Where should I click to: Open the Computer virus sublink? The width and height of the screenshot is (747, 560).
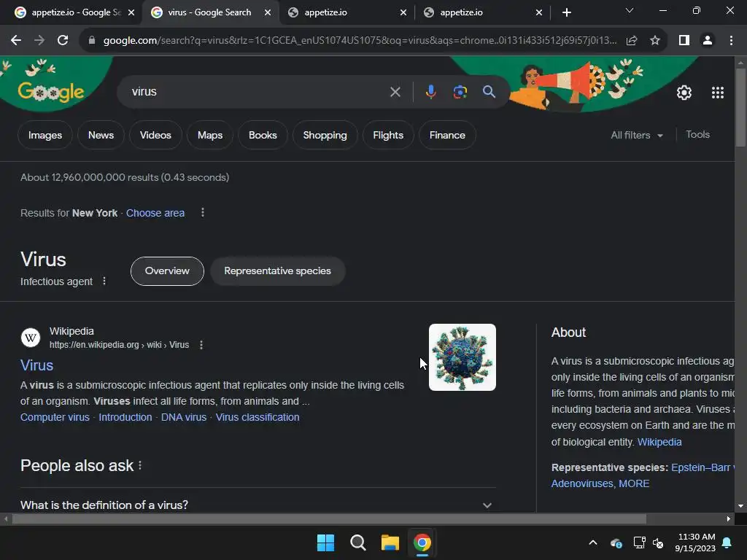(x=55, y=417)
